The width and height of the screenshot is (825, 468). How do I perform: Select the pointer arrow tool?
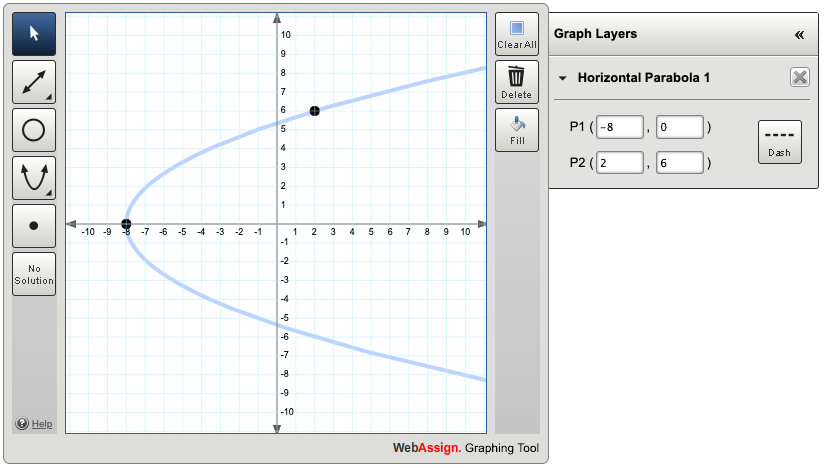[x=34, y=34]
